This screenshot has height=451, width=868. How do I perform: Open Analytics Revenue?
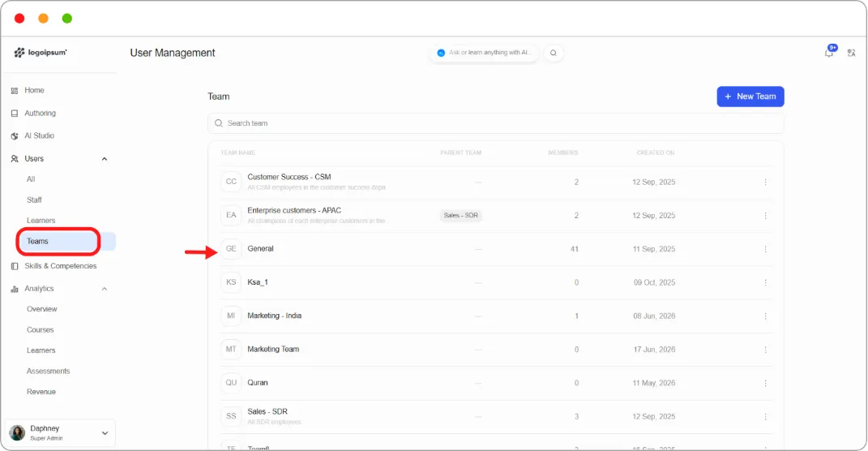[x=41, y=392]
